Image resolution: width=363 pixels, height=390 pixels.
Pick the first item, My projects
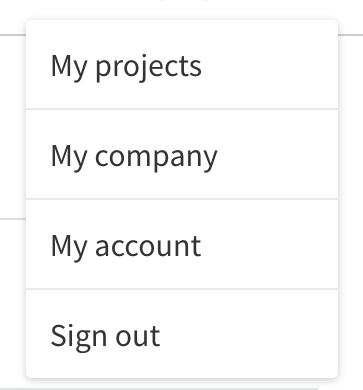(x=182, y=64)
